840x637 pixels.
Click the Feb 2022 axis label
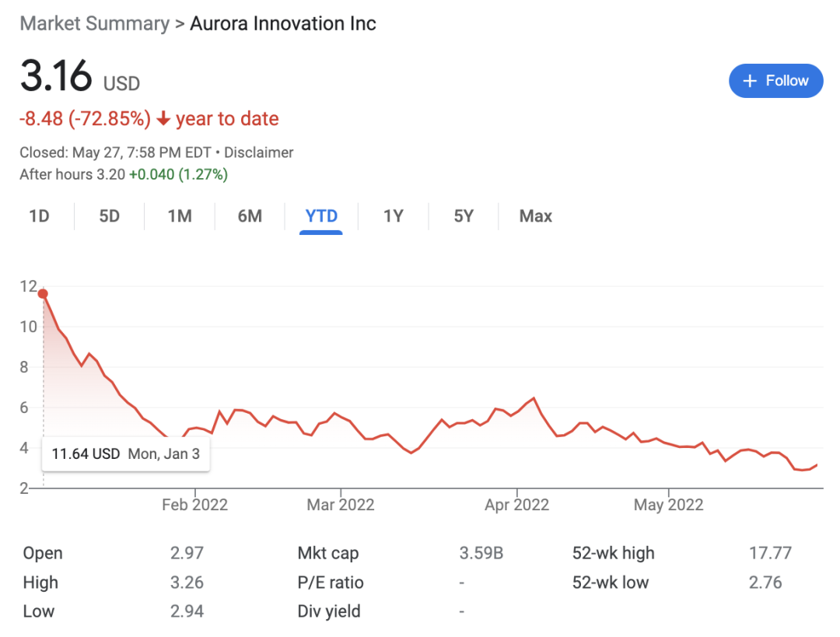pyautogui.click(x=194, y=505)
